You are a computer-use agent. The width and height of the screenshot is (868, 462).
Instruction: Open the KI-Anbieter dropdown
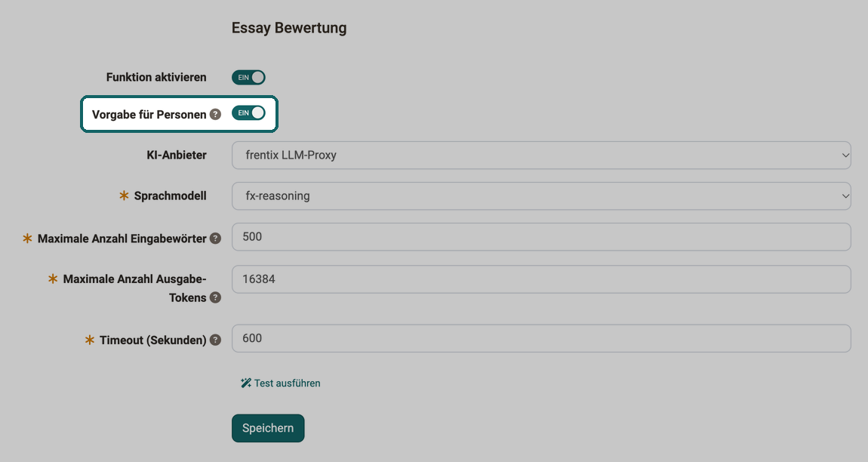point(541,155)
